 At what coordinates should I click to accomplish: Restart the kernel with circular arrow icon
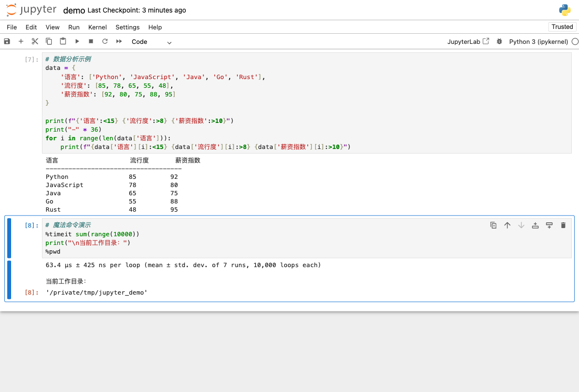pyautogui.click(x=105, y=41)
